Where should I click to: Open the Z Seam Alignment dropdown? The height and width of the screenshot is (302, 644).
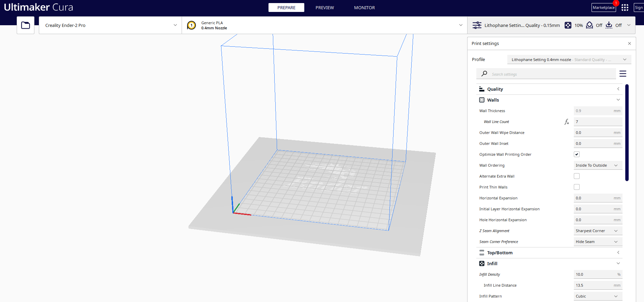(598, 231)
